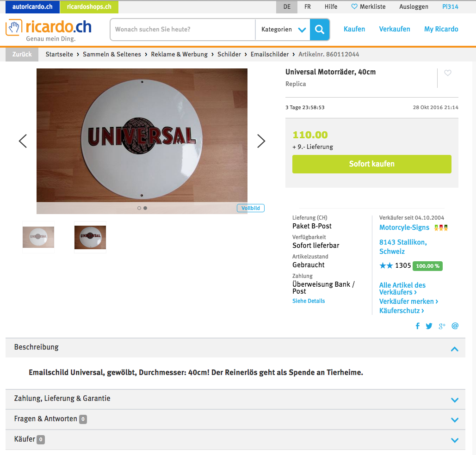Share listing on Twitter

coord(429,326)
